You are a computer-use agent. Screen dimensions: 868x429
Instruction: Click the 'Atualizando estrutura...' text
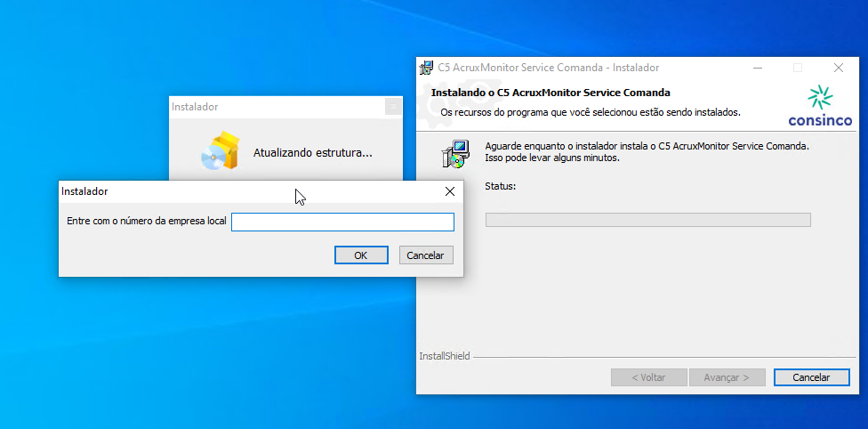click(x=313, y=153)
